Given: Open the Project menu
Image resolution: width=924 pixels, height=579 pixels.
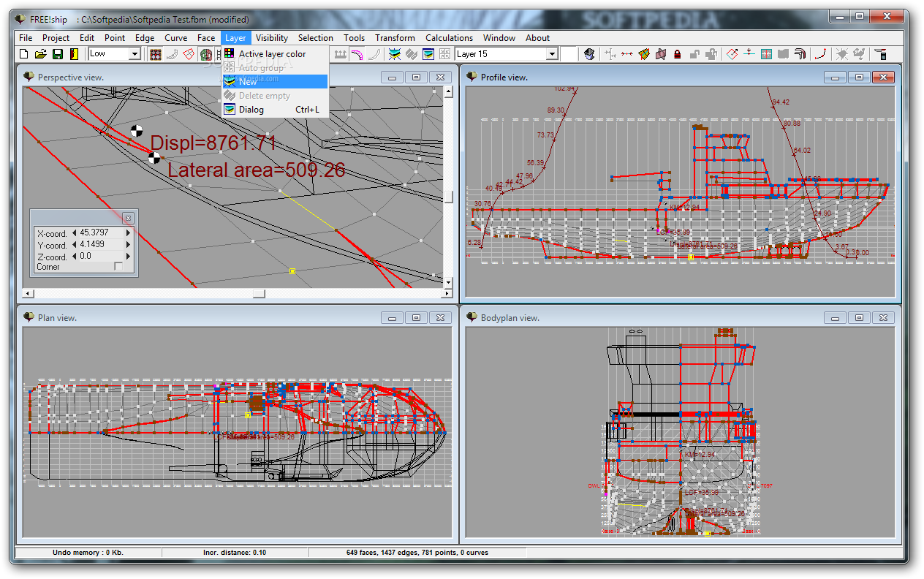Looking at the screenshot, I should pos(56,38).
